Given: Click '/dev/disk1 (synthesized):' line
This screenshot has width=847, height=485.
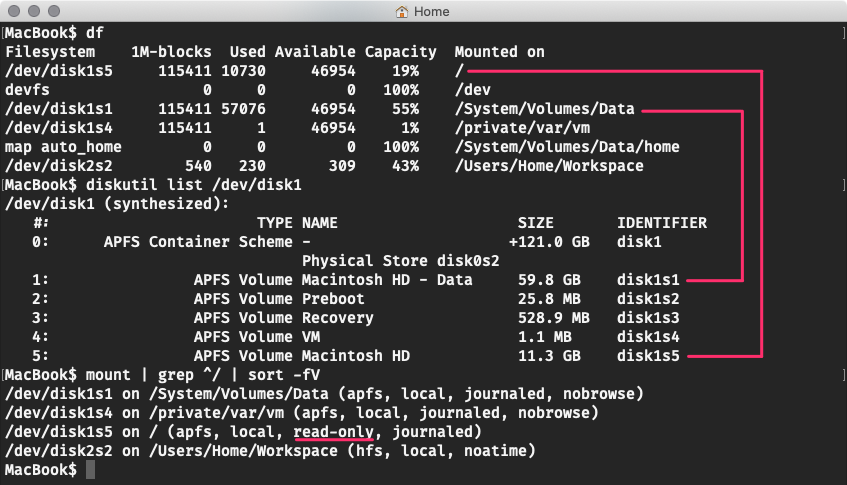Looking at the screenshot, I should (117, 204).
